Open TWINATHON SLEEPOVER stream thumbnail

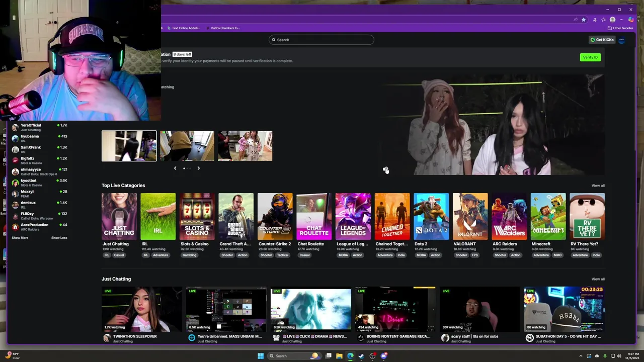tap(142, 310)
